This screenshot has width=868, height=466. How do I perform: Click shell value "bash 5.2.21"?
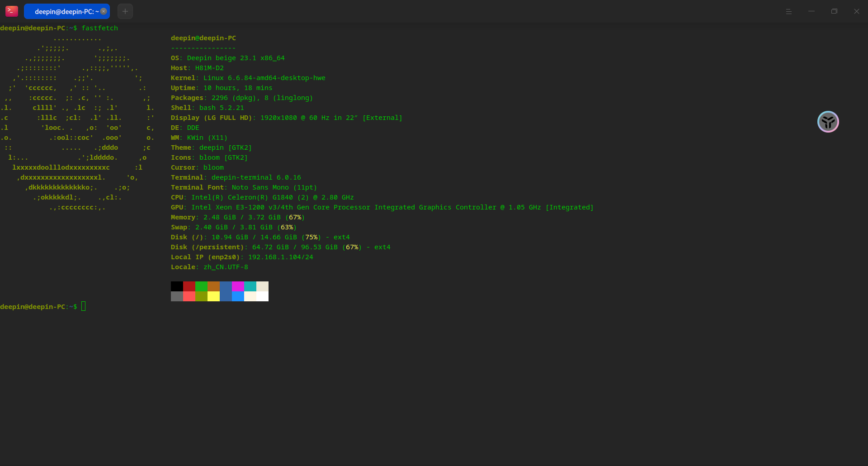click(222, 108)
